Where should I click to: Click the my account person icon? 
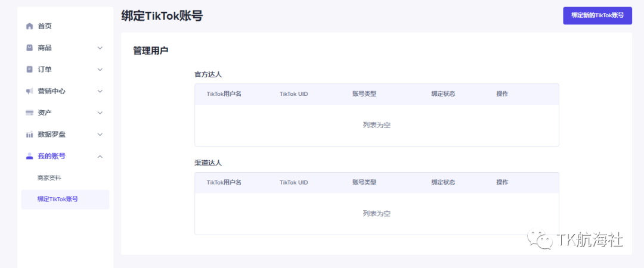coord(29,156)
